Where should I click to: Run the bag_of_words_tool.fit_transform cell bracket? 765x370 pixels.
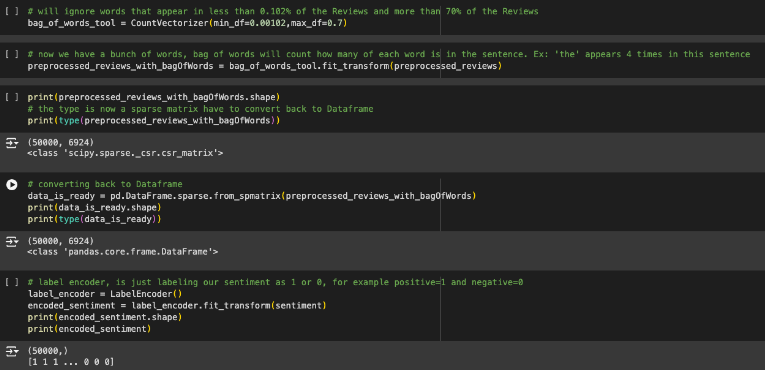(x=12, y=54)
